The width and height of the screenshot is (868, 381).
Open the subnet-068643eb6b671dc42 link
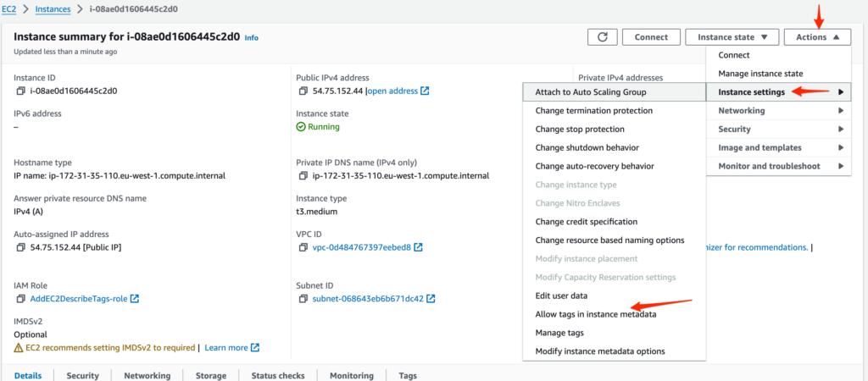[x=368, y=299]
